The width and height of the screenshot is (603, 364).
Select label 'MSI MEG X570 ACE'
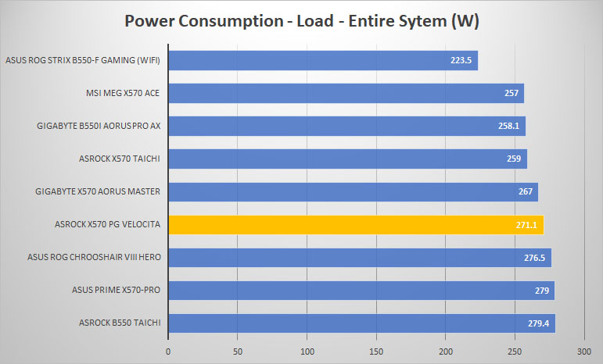[x=123, y=93]
